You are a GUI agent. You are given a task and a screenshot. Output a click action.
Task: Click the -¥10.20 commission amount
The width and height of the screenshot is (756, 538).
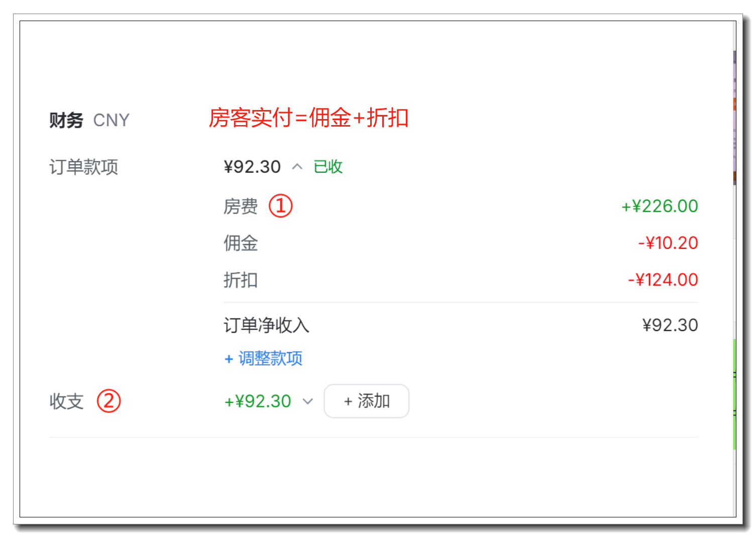[x=668, y=243]
